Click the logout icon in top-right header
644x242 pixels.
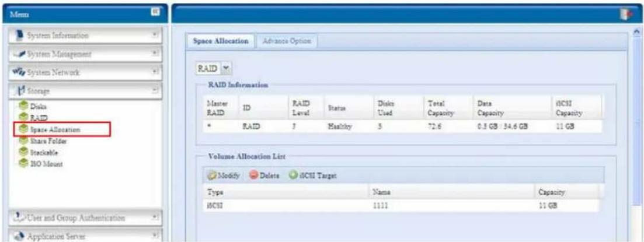click(x=626, y=15)
